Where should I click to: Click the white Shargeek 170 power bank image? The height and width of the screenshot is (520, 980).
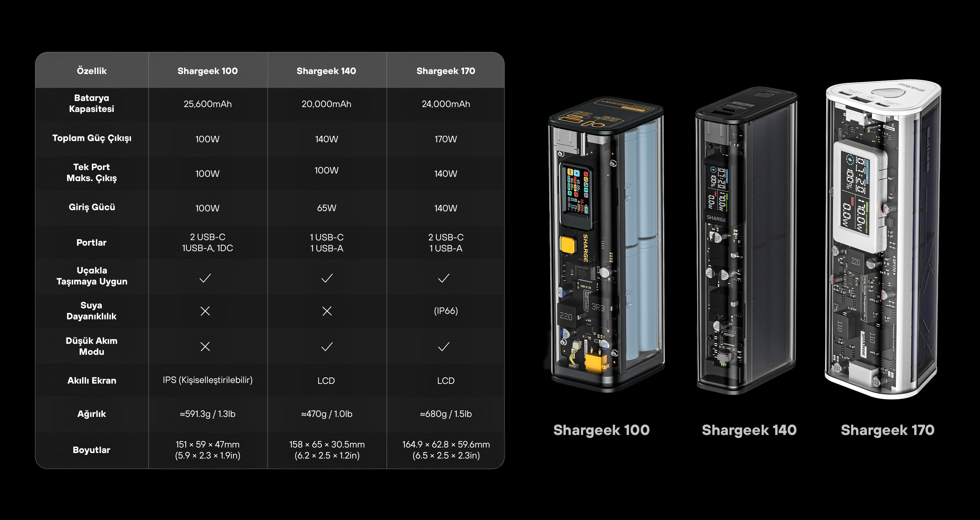pos(883,240)
